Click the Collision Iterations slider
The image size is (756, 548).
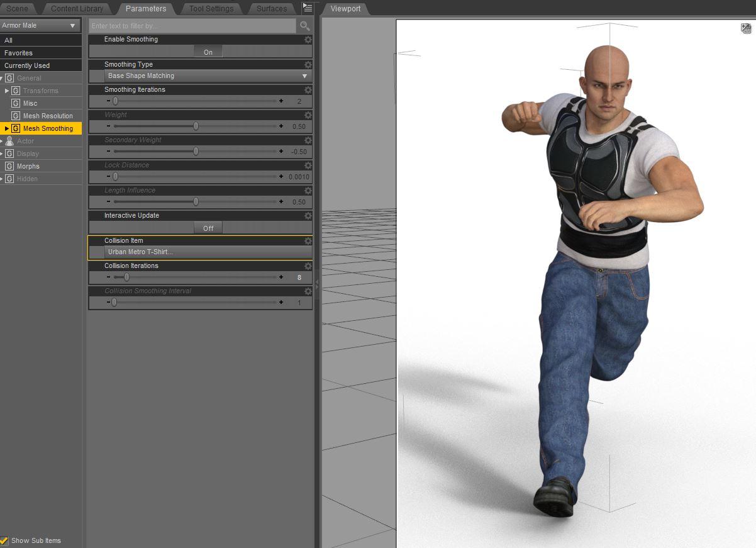195,277
